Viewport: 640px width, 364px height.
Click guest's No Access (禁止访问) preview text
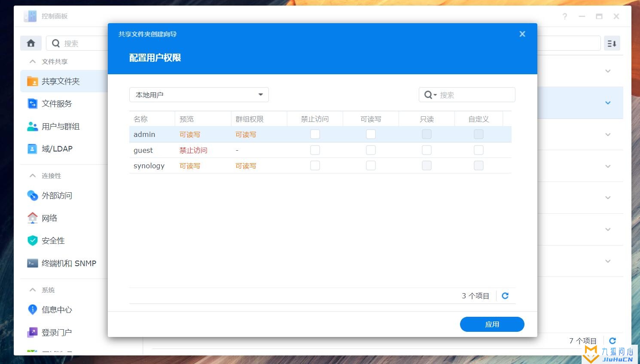[193, 150]
